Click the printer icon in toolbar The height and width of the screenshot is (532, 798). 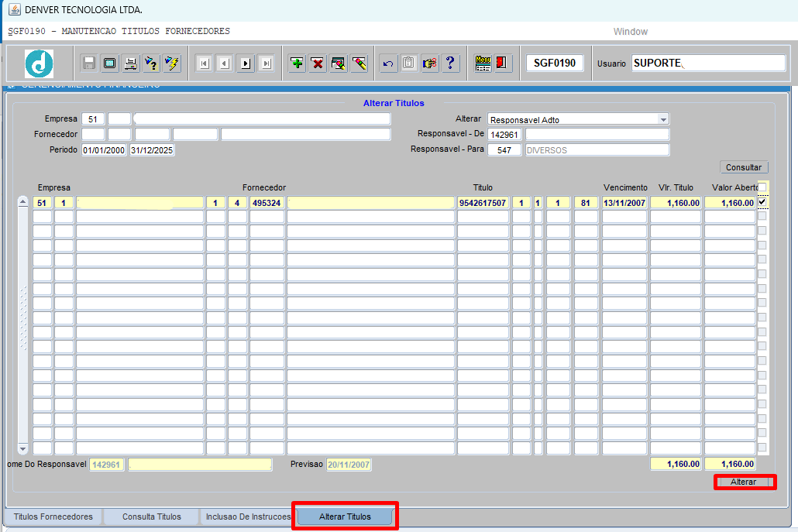(x=130, y=63)
